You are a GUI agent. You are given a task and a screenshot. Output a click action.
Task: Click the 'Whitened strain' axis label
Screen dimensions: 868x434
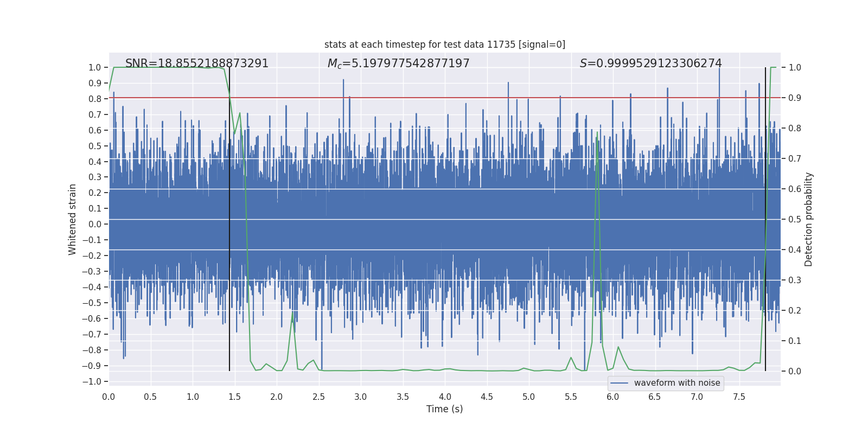pos(73,219)
